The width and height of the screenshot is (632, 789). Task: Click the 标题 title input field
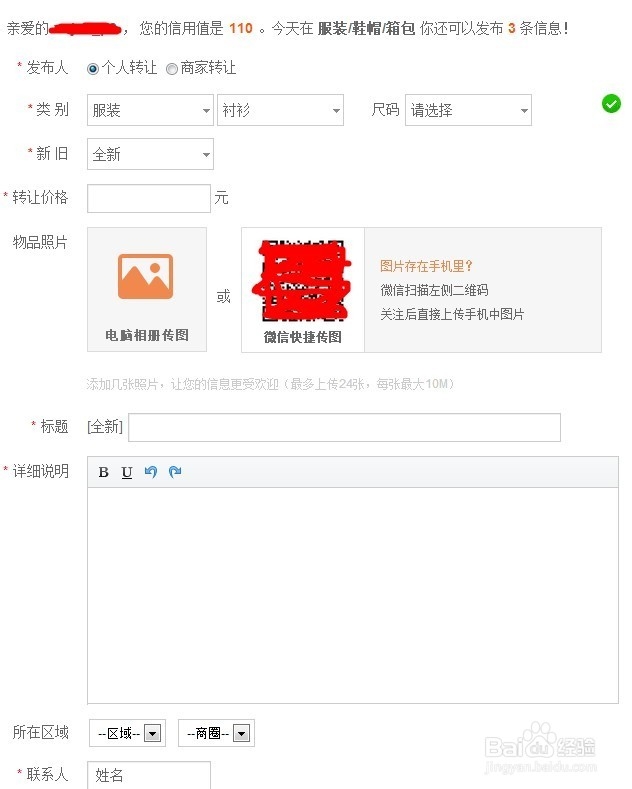[344, 428]
